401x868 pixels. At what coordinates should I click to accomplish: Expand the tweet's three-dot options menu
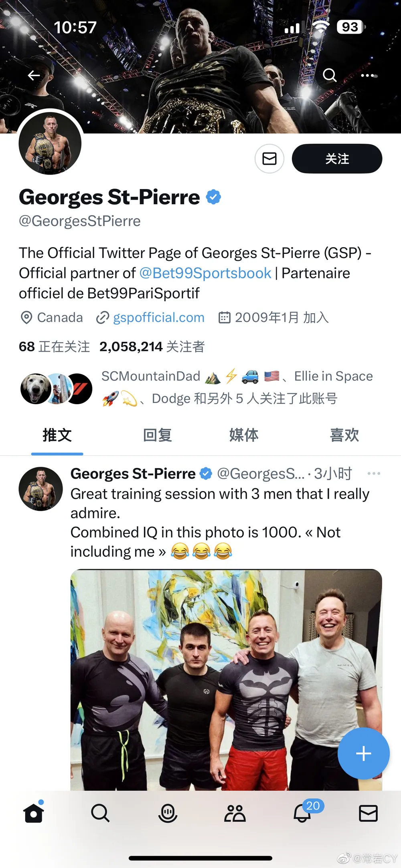[x=374, y=473]
